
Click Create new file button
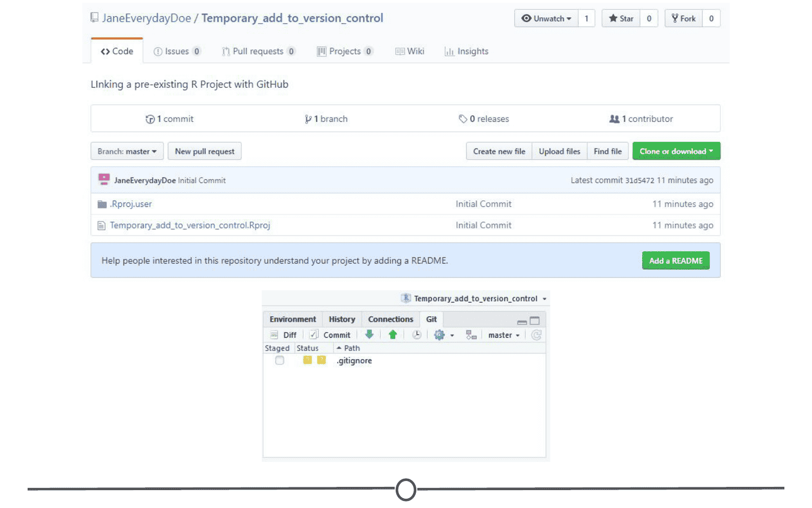pyautogui.click(x=499, y=151)
